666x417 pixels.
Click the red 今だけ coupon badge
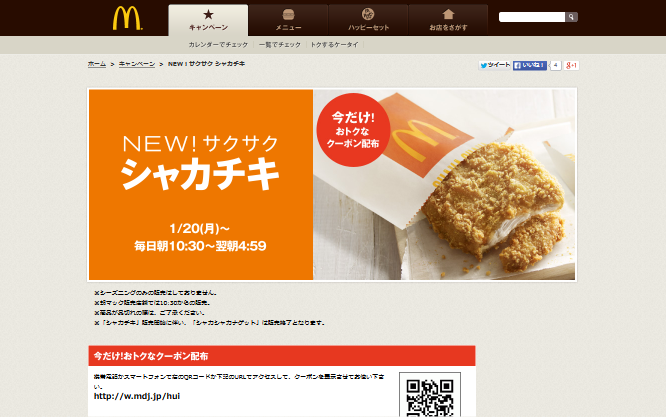point(353,130)
